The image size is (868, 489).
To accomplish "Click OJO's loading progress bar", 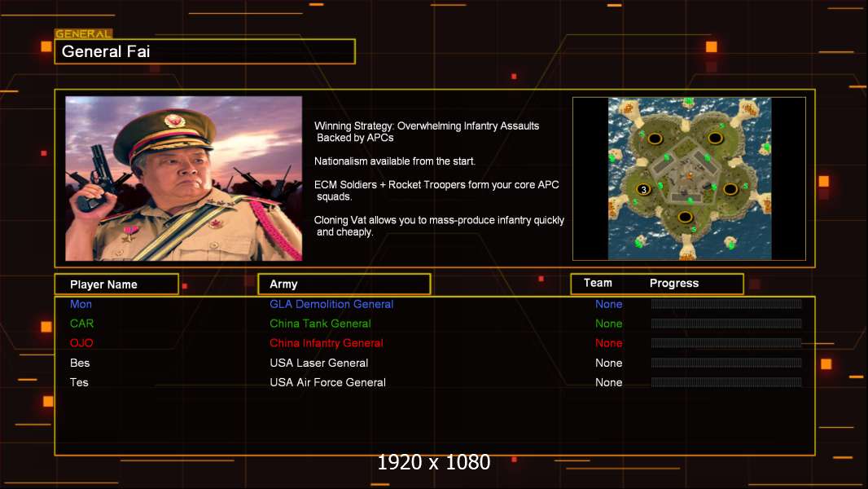I will pyautogui.click(x=726, y=343).
